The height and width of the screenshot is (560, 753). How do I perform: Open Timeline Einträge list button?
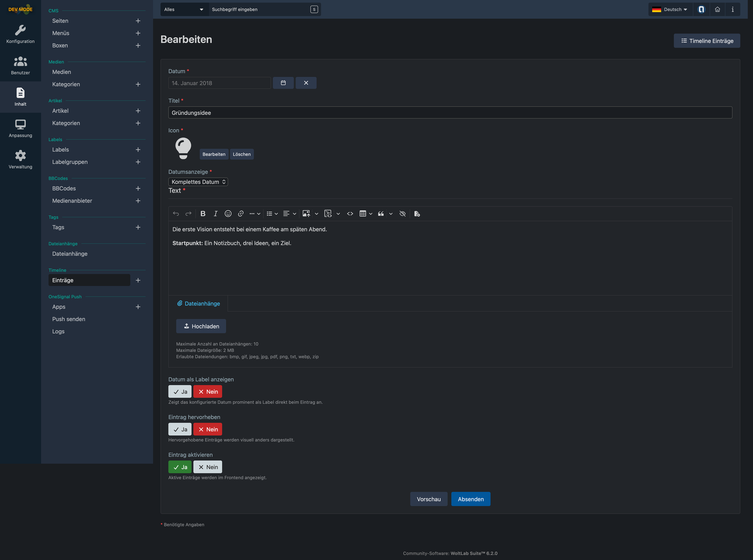(707, 41)
